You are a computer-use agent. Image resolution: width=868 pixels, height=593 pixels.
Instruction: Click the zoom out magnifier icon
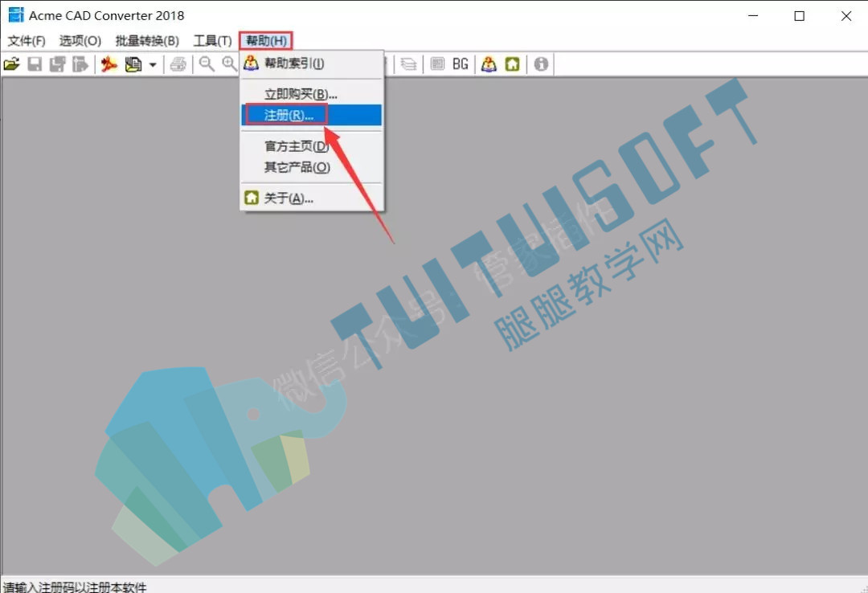pyautogui.click(x=207, y=64)
